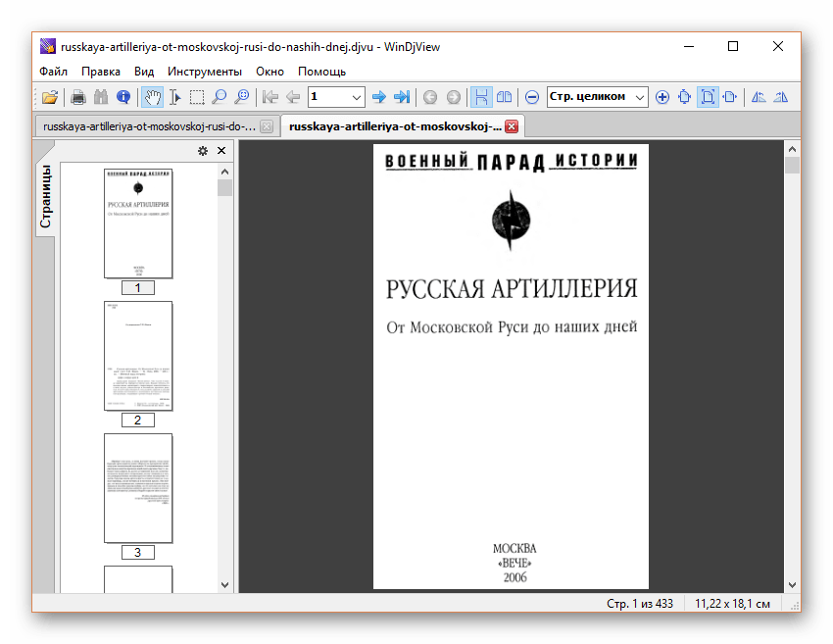The image size is (833, 644).
Task: Click the Open file folder icon
Action: tap(50, 97)
